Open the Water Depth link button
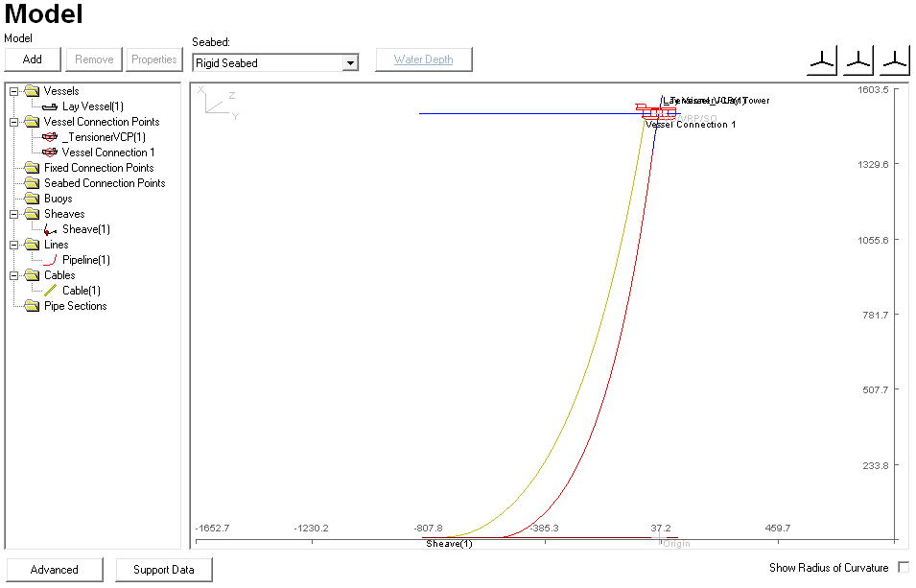The width and height of the screenshot is (916, 588). tap(423, 59)
